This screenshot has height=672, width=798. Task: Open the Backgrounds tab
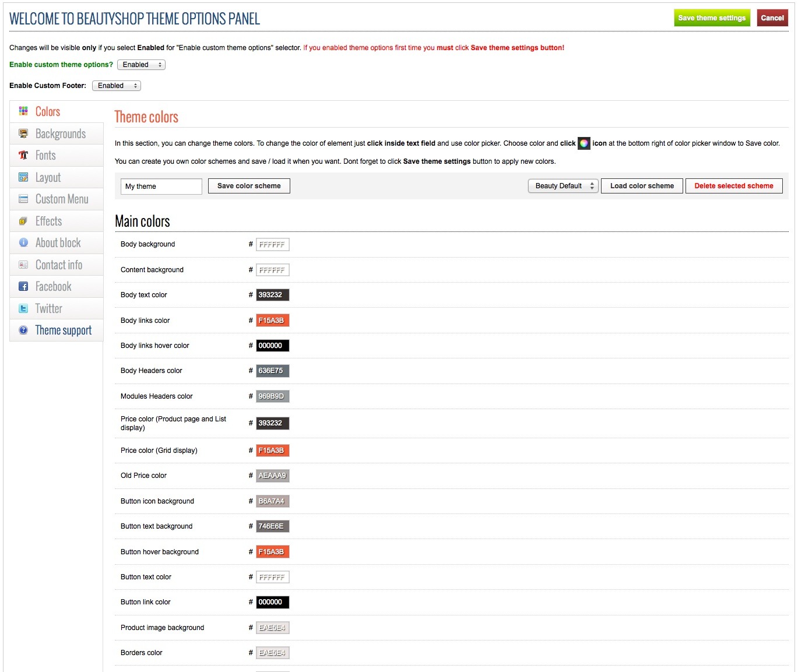(x=57, y=133)
